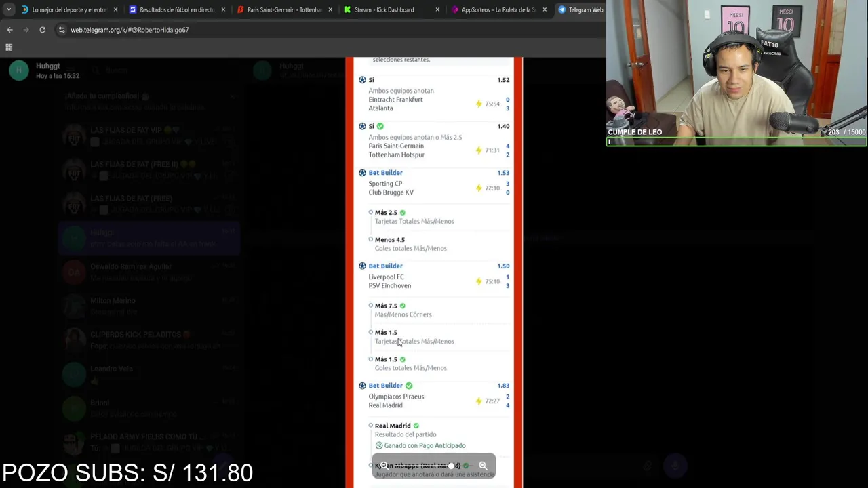This screenshot has width=868, height=488.
Task: Click lightning live icon next to 75:54
Action: pos(479,104)
